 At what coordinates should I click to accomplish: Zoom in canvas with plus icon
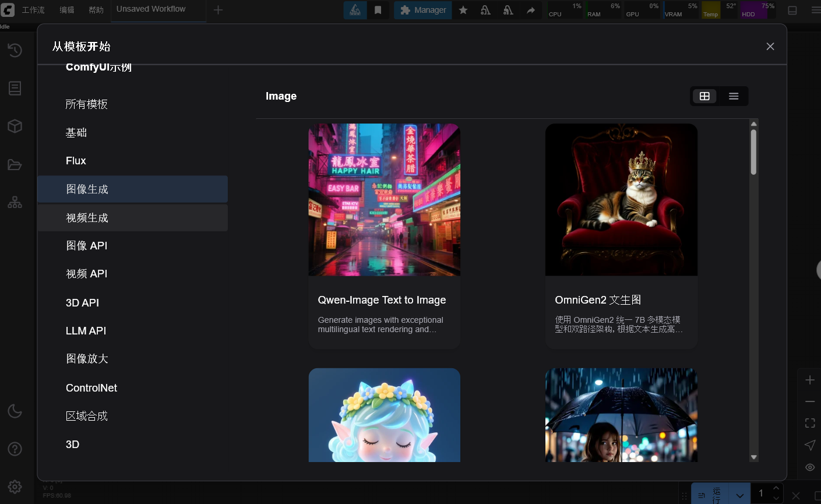[810, 380]
